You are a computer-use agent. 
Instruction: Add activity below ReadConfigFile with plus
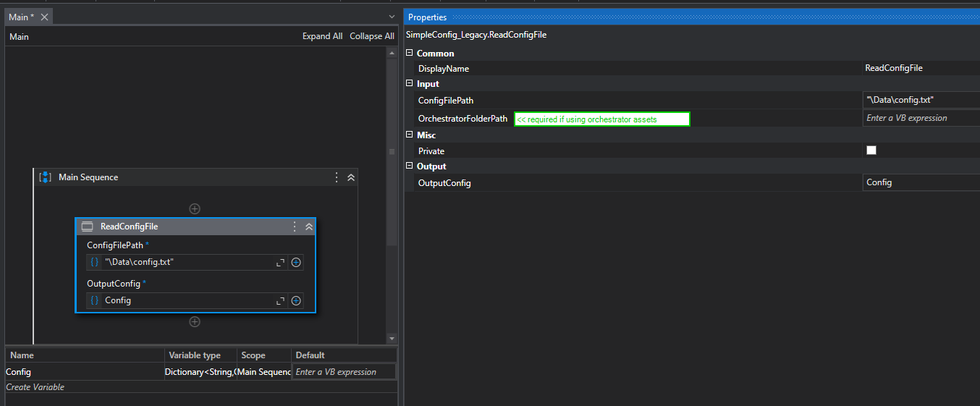(195, 322)
